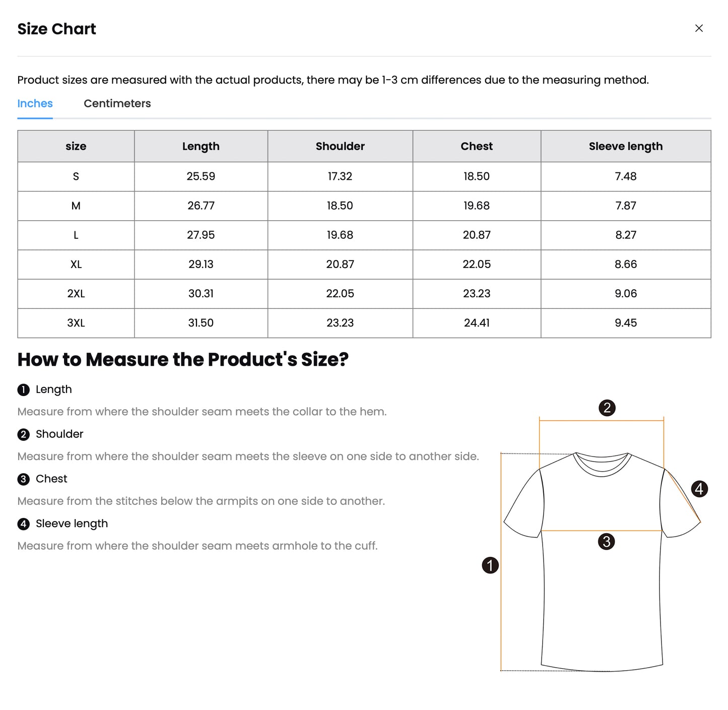Select the S size row
The height and width of the screenshot is (710, 728).
(x=76, y=176)
